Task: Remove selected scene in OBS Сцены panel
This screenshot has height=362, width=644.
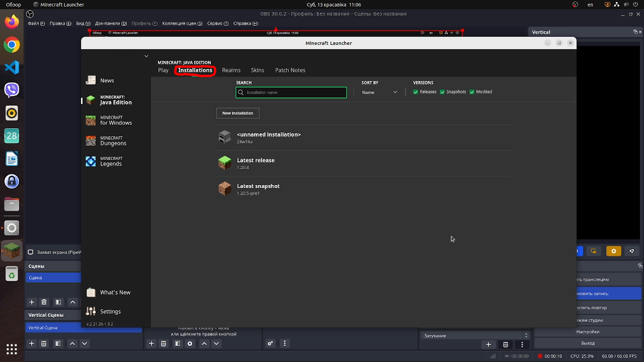Action: click(x=44, y=302)
